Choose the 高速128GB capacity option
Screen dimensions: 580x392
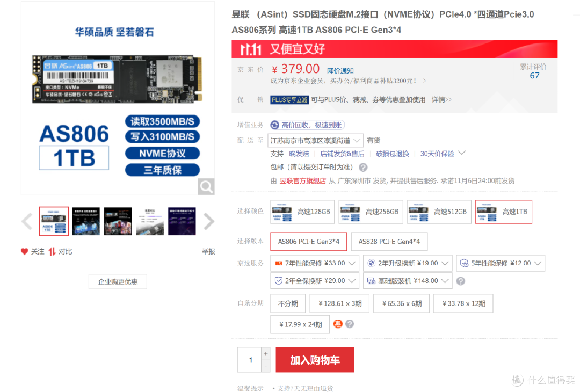click(302, 212)
